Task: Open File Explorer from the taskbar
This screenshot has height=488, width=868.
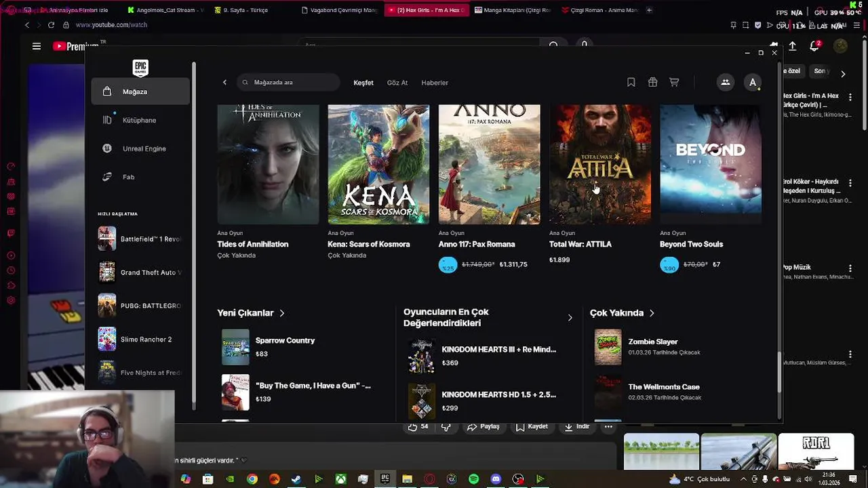Action: click(x=407, y=479)
